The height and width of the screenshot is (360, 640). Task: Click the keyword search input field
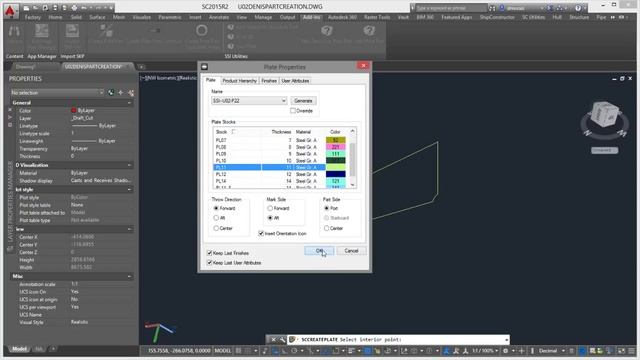pos(451,8)
